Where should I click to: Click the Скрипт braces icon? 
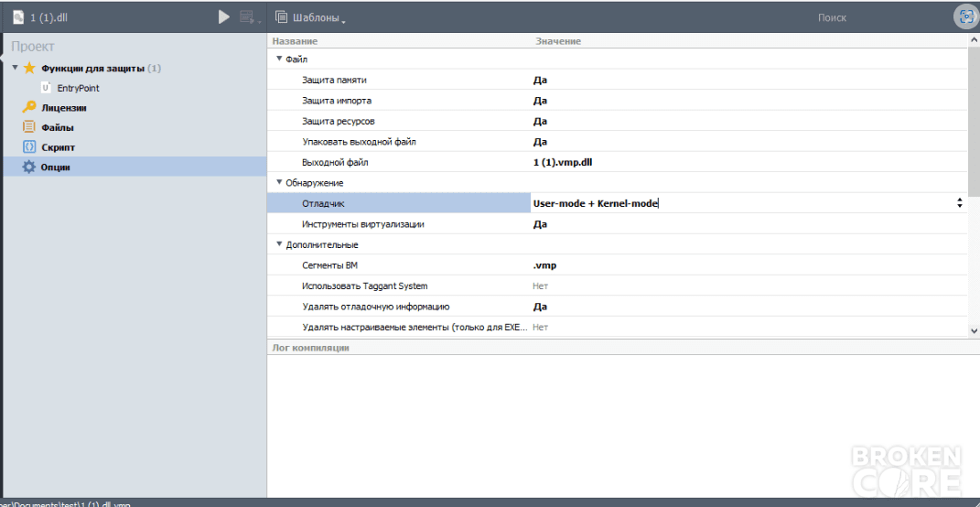(x=28, y=147)
